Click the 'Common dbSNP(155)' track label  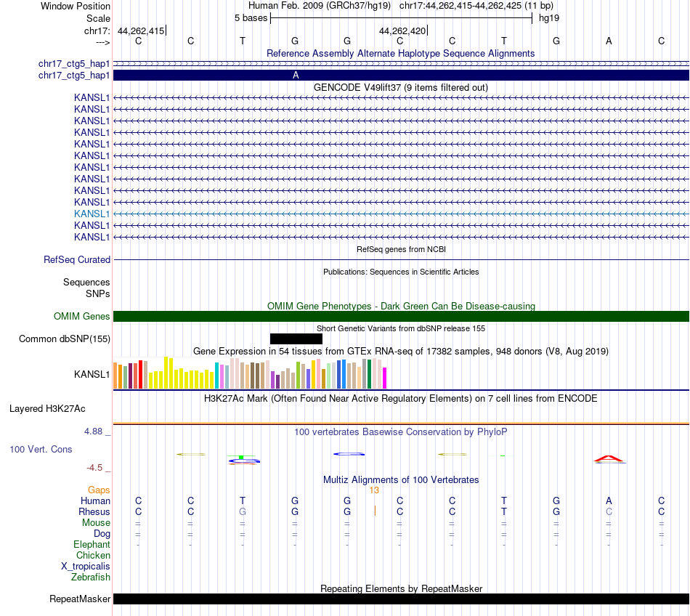pyautogui.click(x=64, y=339)
